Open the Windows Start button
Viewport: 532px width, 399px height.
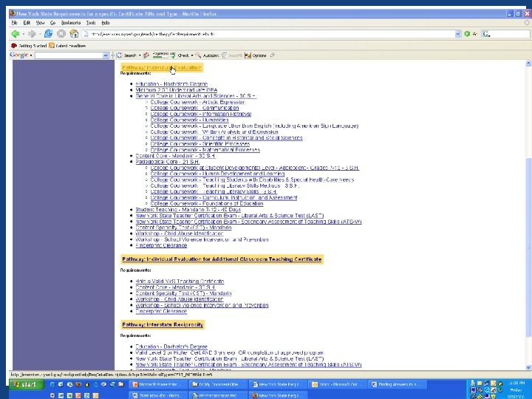(x=27, y=384)
